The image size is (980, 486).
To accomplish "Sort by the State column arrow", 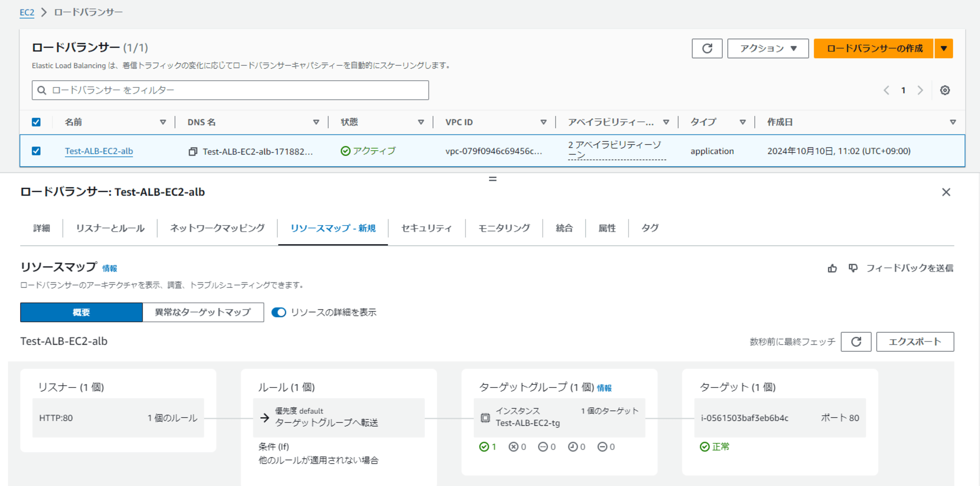I will [x=421, y=122].
